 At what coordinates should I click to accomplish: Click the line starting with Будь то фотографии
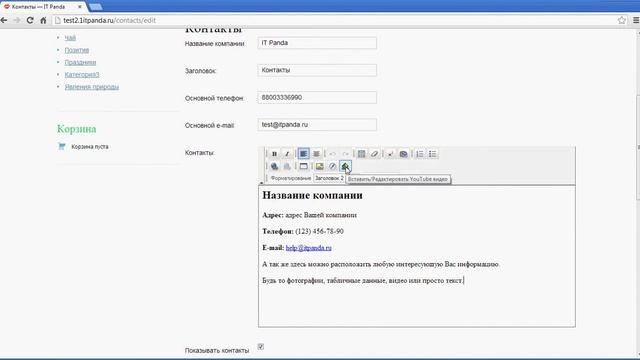click(x=362, y=280)
